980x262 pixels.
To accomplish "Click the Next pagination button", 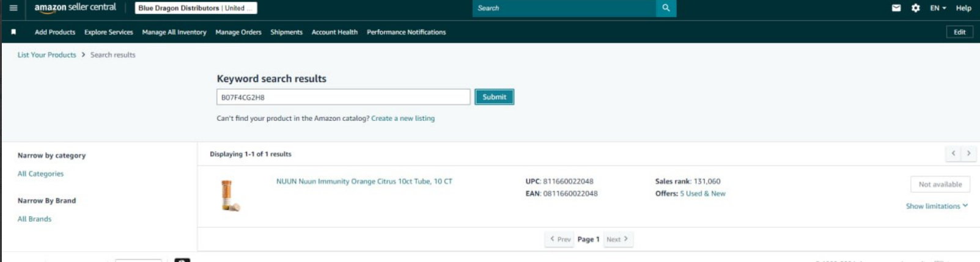I will click(x=617, y=239).
